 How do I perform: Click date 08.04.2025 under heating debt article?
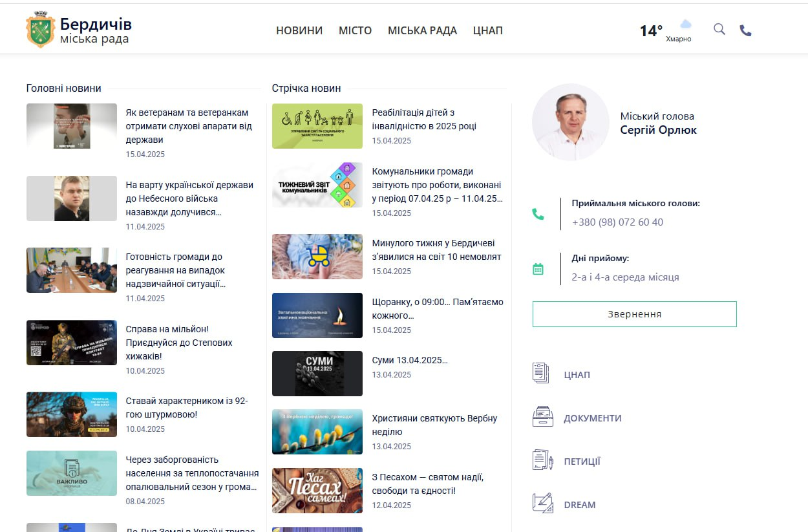point(145,502)
